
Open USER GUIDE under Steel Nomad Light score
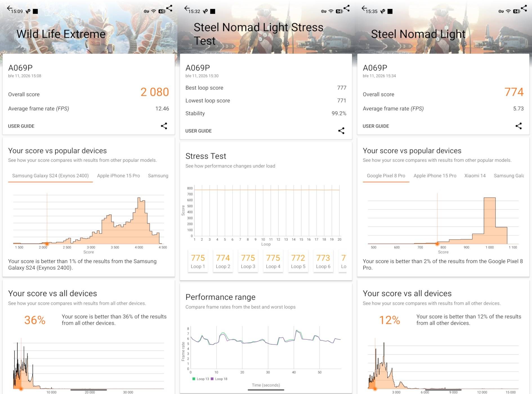pyautogui.click(x=376, y=126)
